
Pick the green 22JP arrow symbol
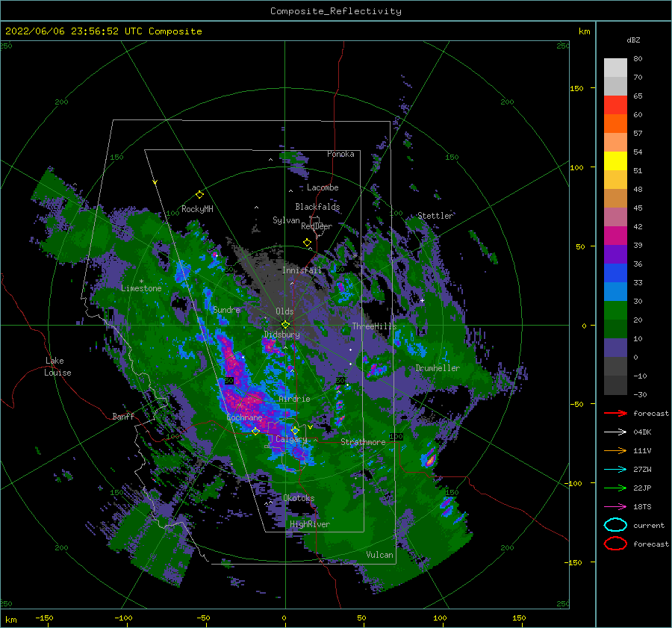pos(615,488)
